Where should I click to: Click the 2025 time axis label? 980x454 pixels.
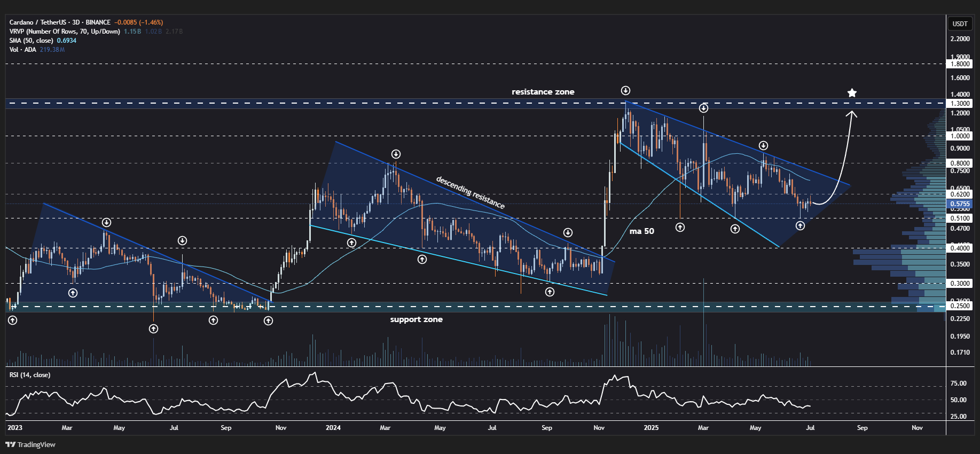coord(651,428)
